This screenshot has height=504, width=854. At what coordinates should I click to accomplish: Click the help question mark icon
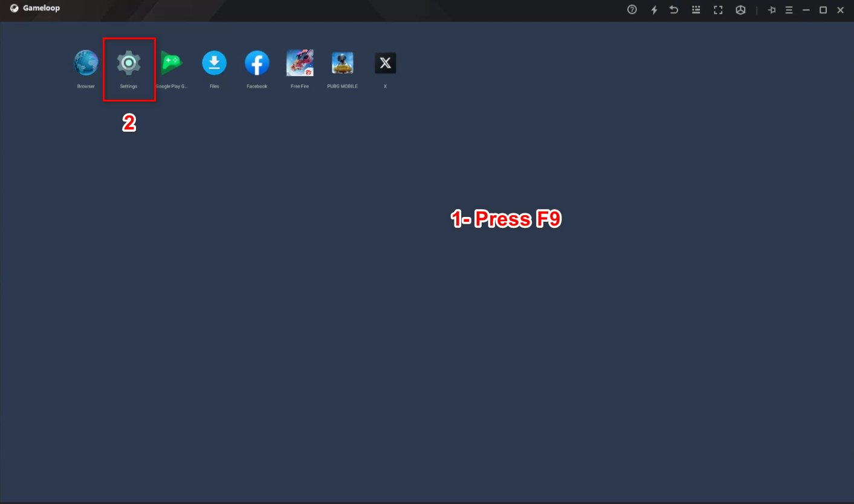point(632,10)
